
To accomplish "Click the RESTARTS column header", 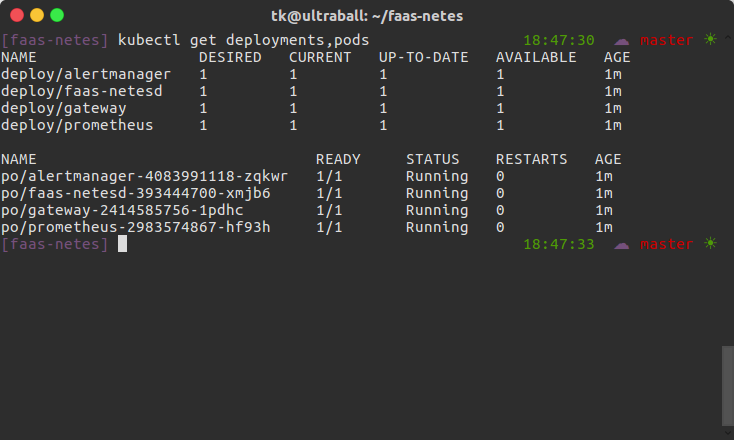I will point(531,160).
